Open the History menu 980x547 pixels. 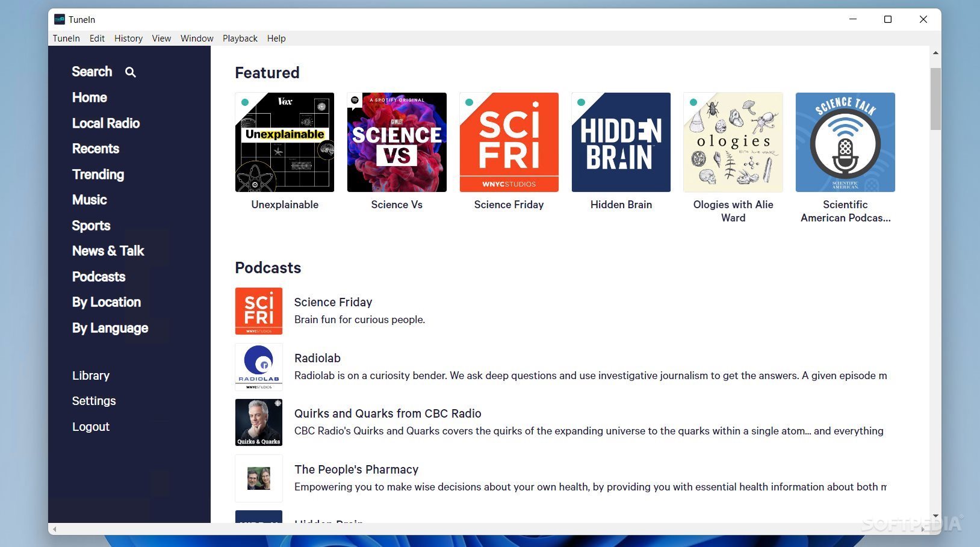128,39
